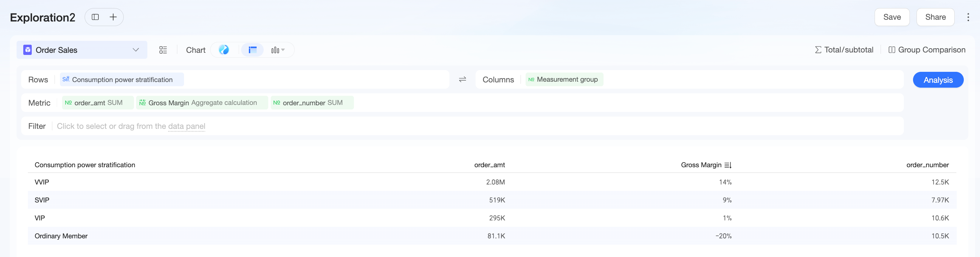Open the Gross Margin Aggregate calculation pill
Viewport: 980px width, 257px height.
[x=202, y=103]
